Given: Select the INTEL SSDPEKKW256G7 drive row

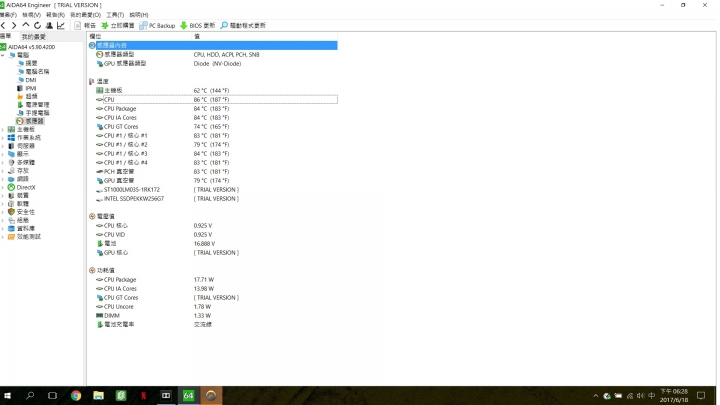Looking at the screenshot, I should 213,199.
